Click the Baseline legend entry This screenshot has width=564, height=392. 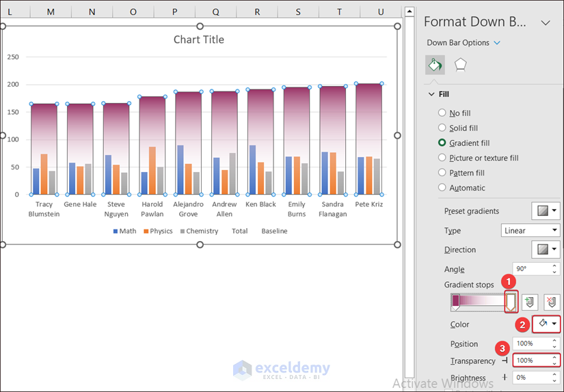[x=274, y=231]
